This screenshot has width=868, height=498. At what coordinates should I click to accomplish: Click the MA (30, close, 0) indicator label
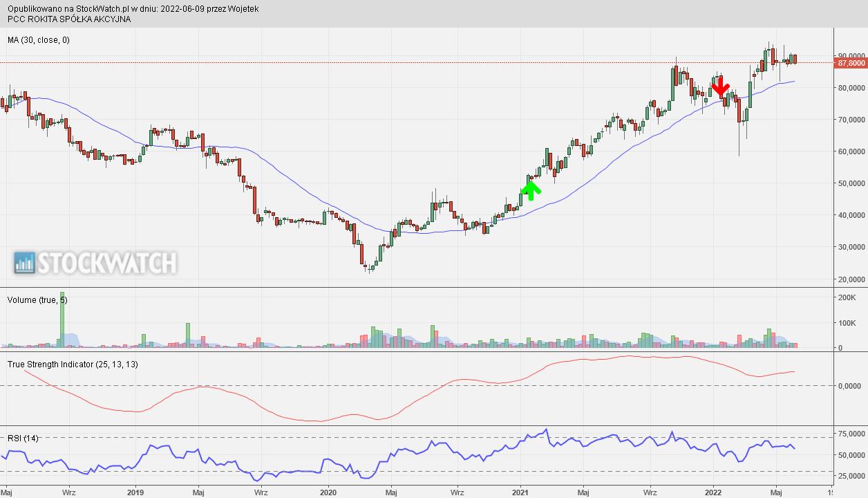tap(39, 40)
